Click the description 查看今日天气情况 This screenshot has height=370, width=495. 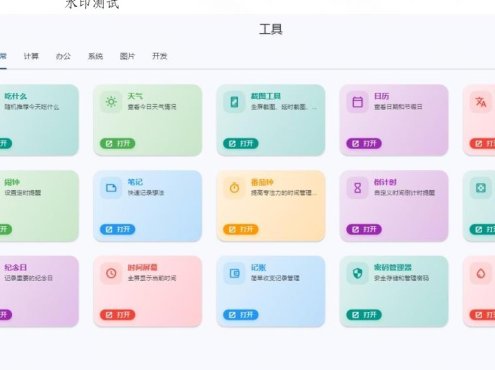pyautogui.click(x=152, y=107)
